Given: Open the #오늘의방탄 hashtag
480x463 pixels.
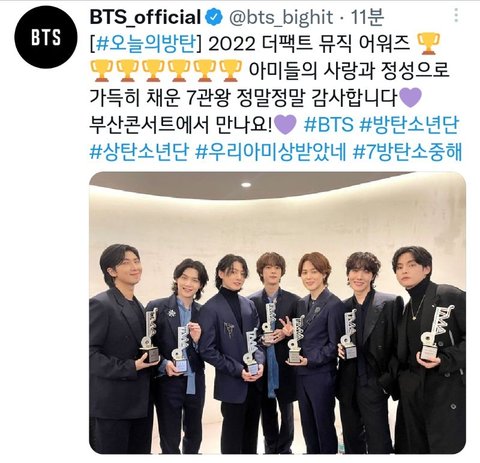Looking at the screenshot, I should tap(145, 44).
